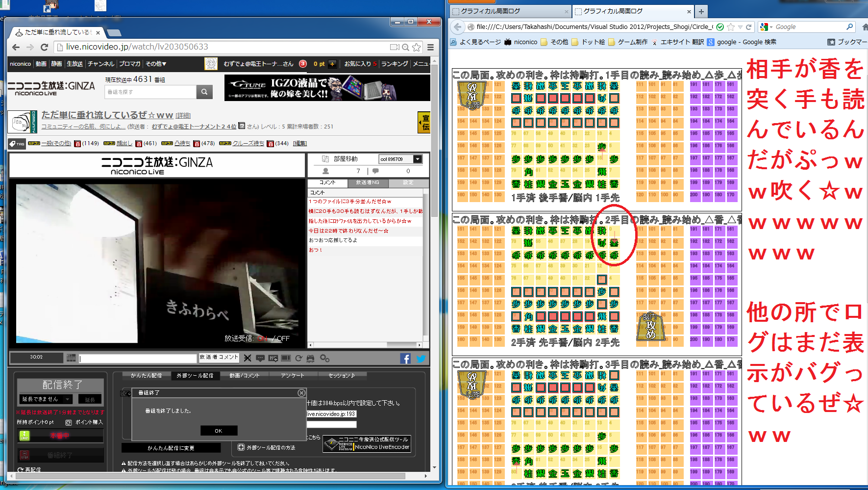Open the アンケート tab
This screenshot has width=868, height=490.
pyautogui.click(x=293, y=376)
